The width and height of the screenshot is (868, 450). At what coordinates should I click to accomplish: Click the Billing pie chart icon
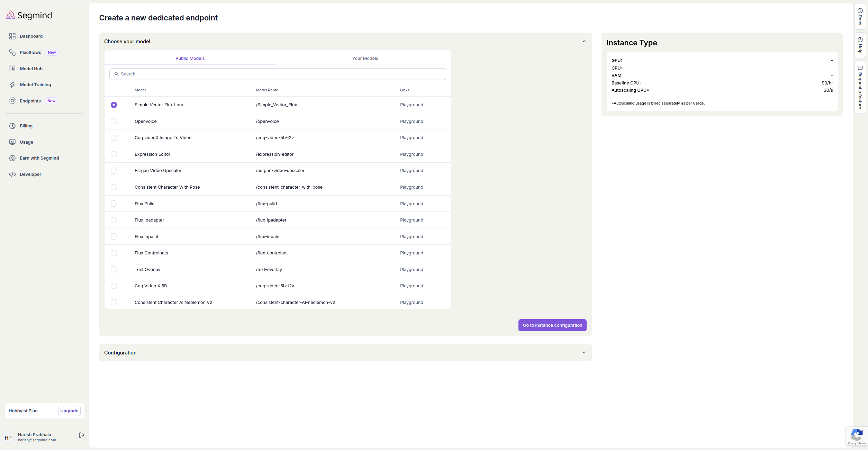coord(12,126)
